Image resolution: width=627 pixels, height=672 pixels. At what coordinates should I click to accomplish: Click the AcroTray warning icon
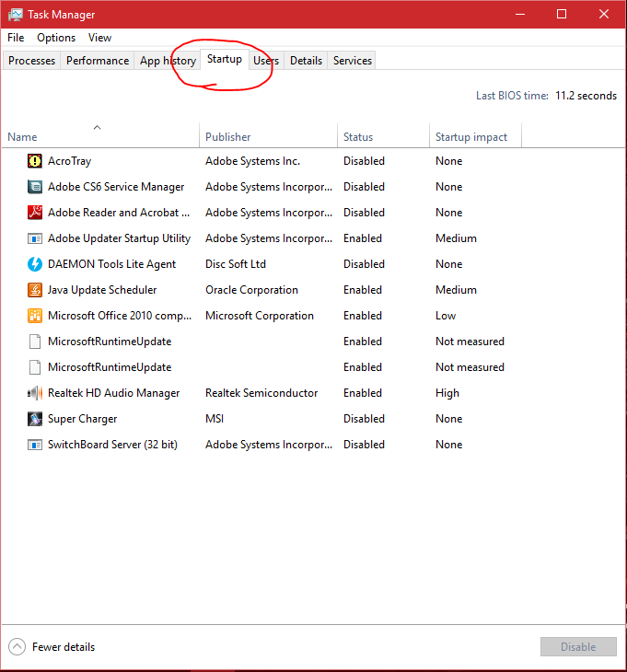[x=35, y=161]
